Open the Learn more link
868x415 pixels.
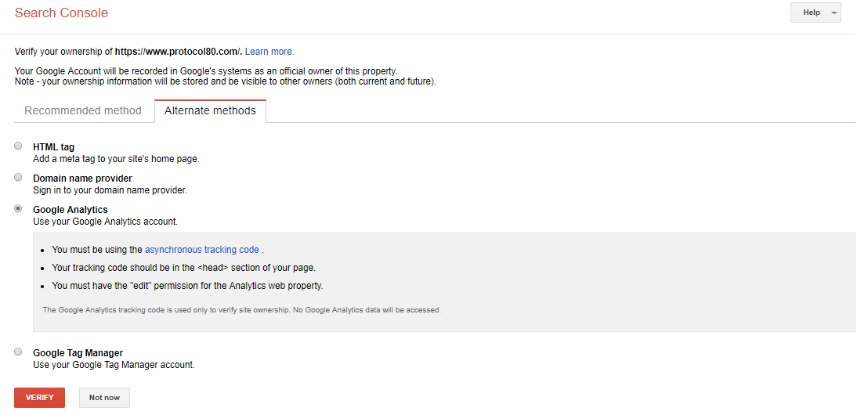click(x=269, y=52)
